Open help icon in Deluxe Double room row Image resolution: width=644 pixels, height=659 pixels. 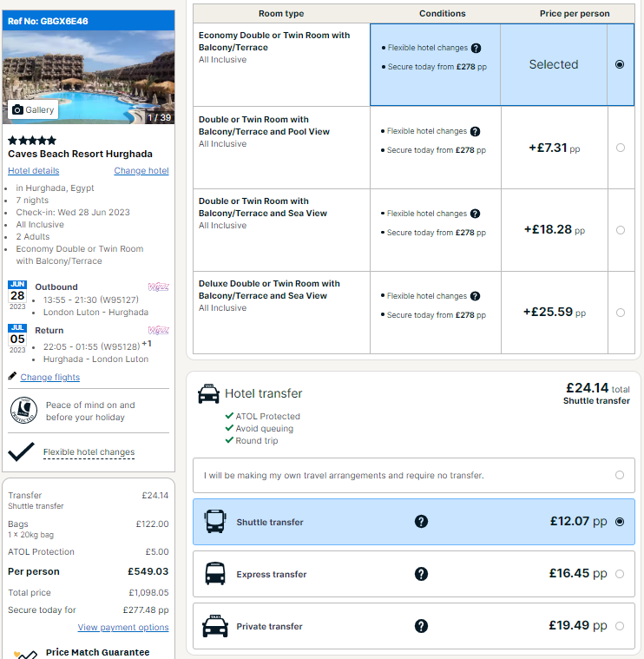(x=475, y=296)
